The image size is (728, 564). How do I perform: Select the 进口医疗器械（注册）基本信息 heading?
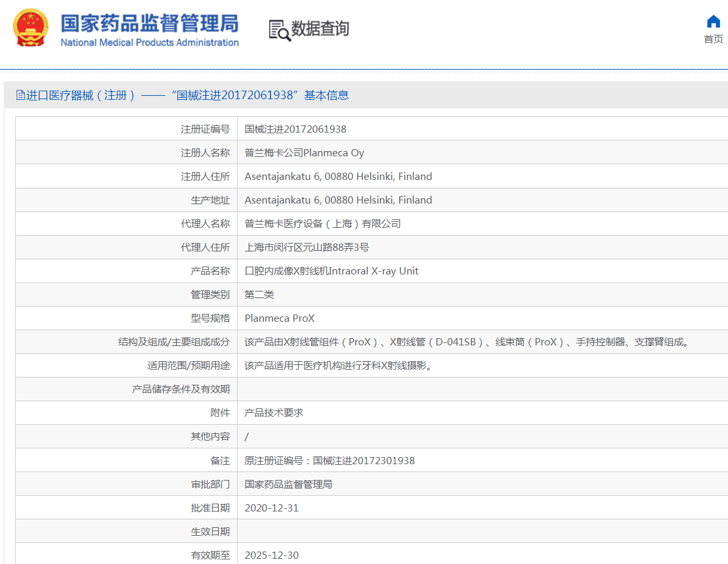(188, 95)
